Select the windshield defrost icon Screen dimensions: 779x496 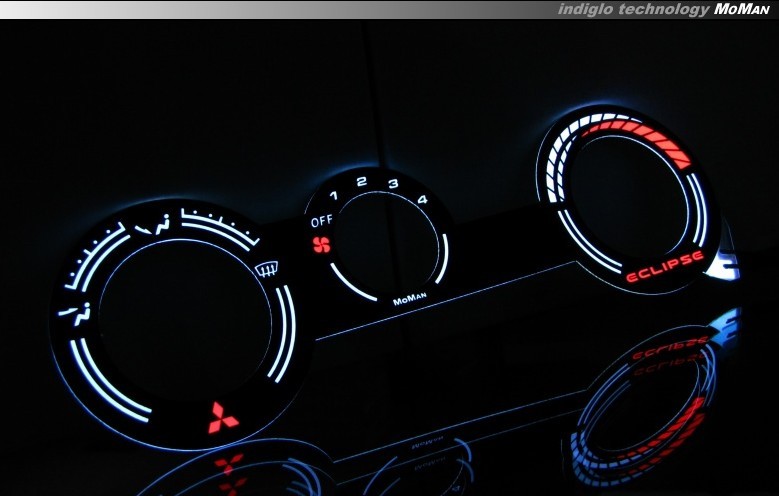[266, 268]
